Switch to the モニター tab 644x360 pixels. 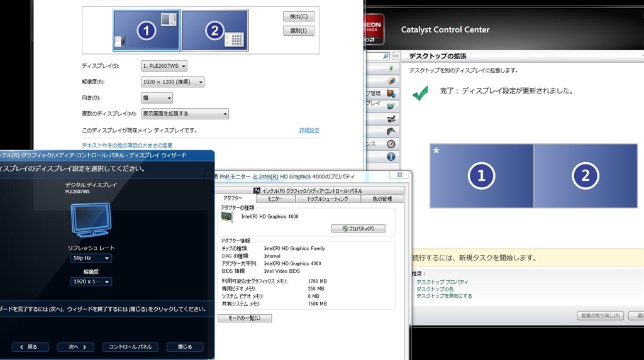[x=275, y=199]
